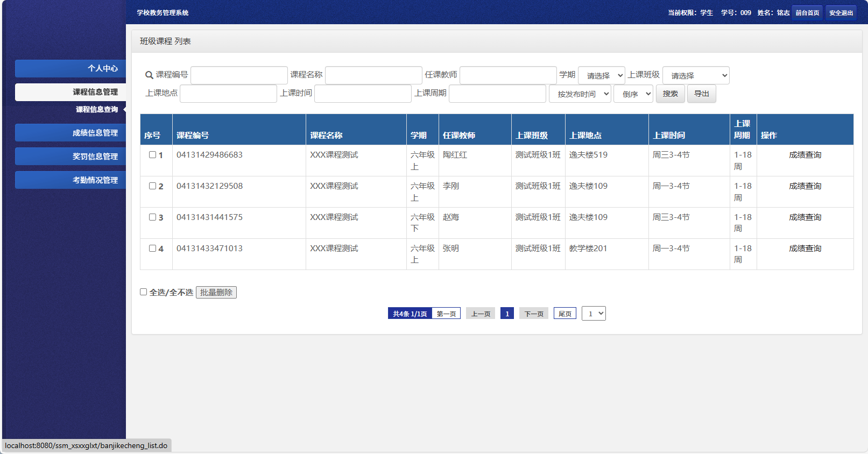The height and width of the screenshot is (454, 868).
Task: Open the page number select in pagination
Action: pyautogui.click(x=593, y=314)
